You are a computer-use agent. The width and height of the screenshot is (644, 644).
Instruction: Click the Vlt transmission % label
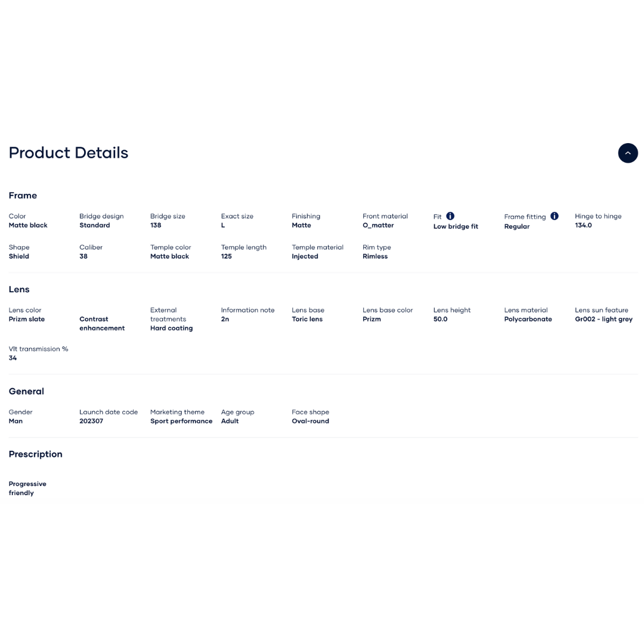coord(38,349)
